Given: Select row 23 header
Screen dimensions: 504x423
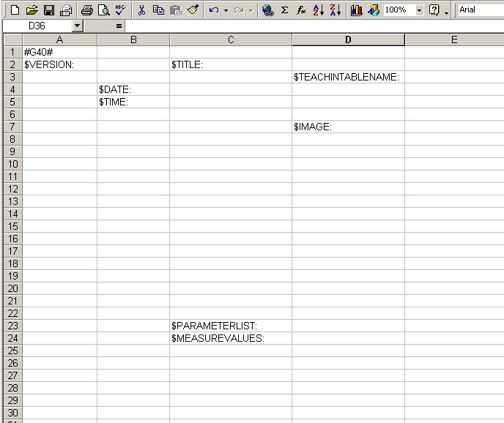Looking at the screenshot, I should click(12, 326).
